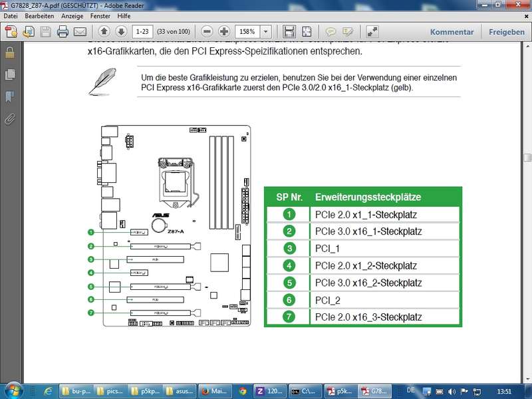Open the attachments paperclip panel
Image resolution: width=532 pixels, height=399 pixels.
click(10, 119)
